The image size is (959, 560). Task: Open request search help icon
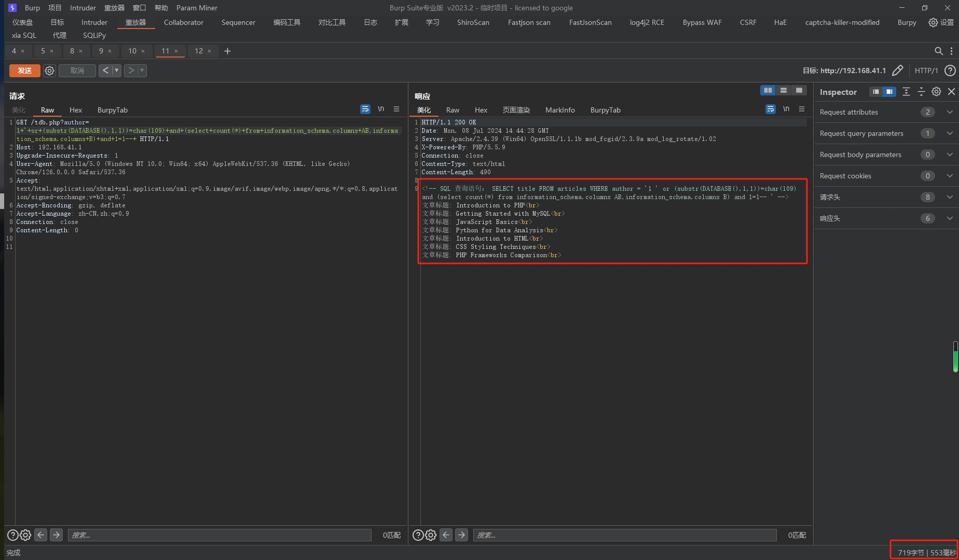tap(12, 535)
